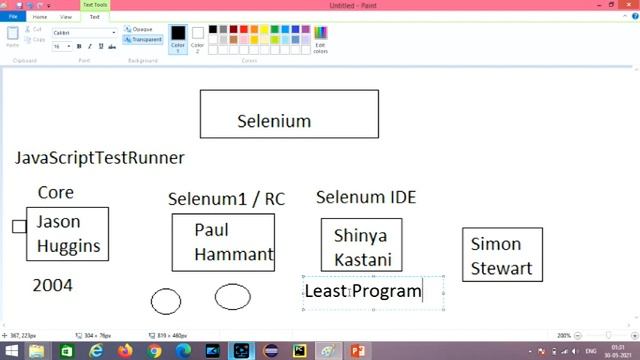Open the green Store icon on taskbar
This screenshot has height=360, width=640.
click(67, 351)
